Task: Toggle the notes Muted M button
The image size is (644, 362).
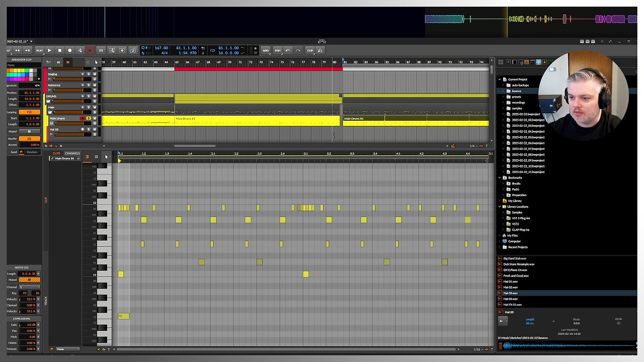Action: click(29, 280)
